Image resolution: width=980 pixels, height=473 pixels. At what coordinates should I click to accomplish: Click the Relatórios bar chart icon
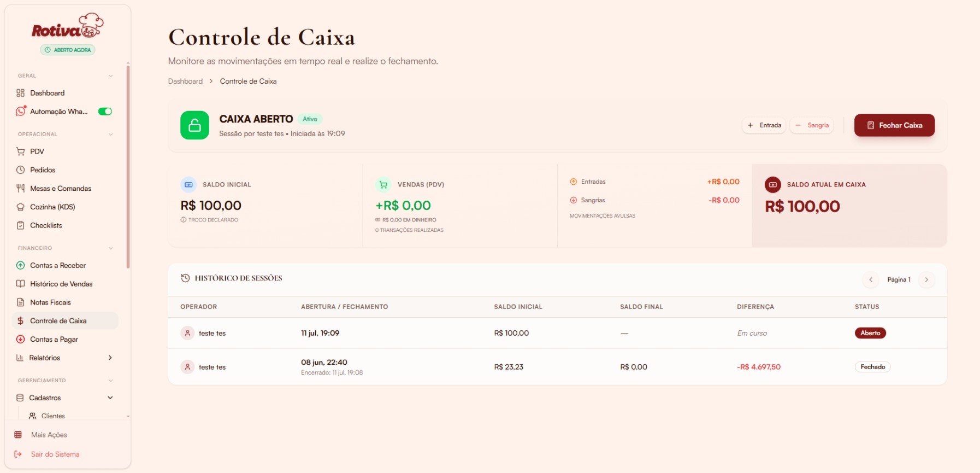tap(20, 358)
